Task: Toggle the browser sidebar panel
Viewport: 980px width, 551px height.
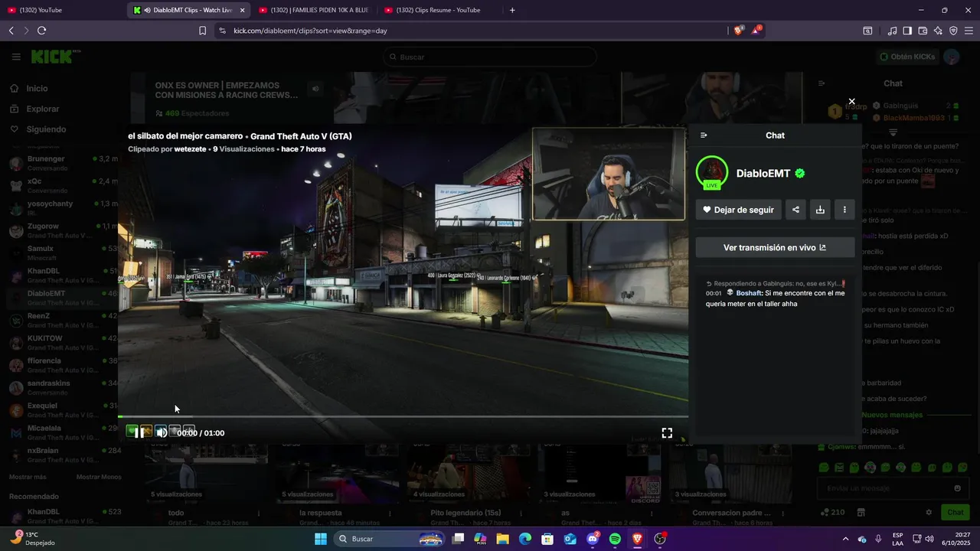Action: click(907, 31)
